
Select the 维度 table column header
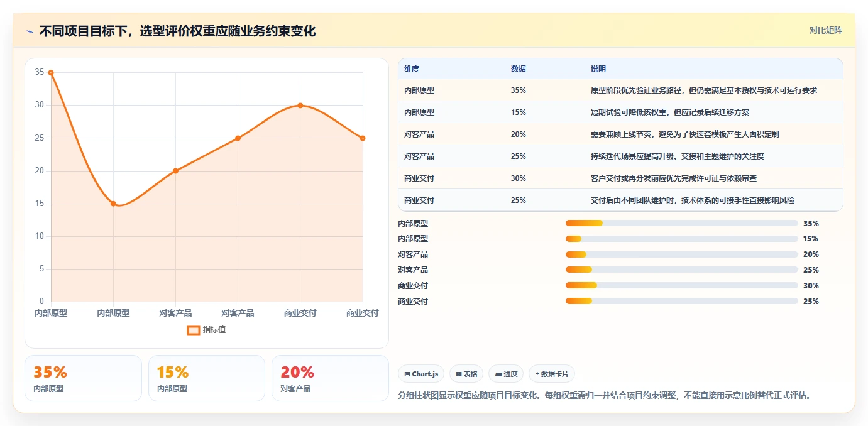(412, 69)
